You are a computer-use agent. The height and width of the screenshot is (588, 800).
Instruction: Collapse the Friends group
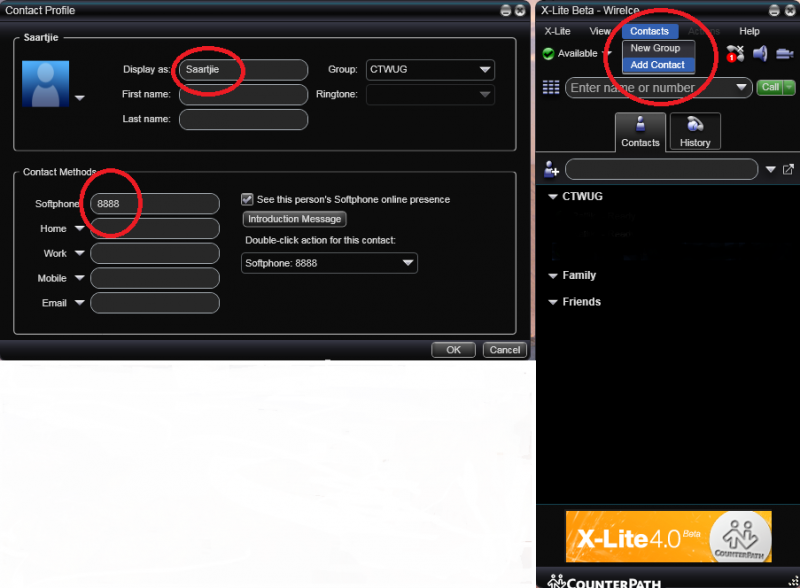553,302
